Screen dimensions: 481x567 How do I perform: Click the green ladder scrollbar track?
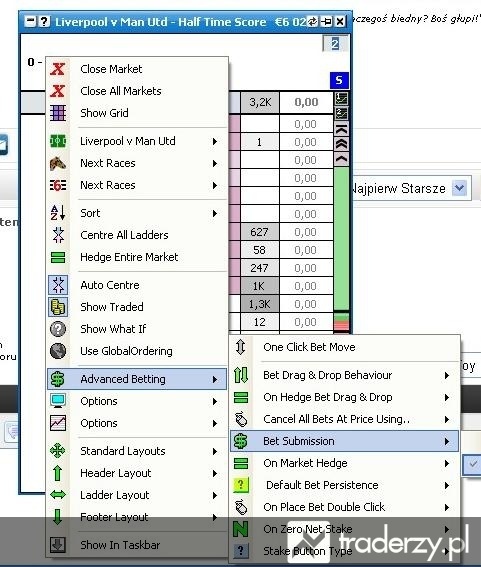(341, 239)
